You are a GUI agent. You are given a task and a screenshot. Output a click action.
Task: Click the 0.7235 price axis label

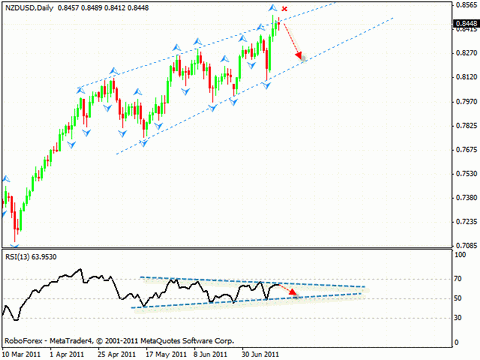(x=466, y=222)
